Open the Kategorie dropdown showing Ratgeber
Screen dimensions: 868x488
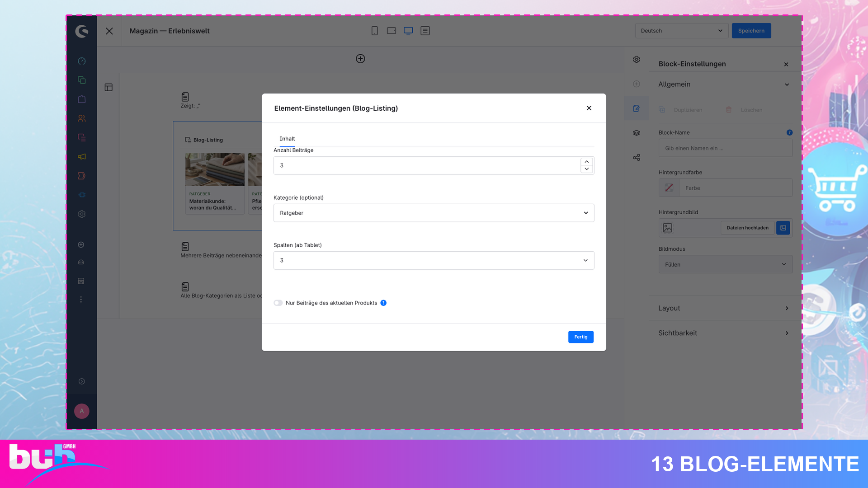434,213
